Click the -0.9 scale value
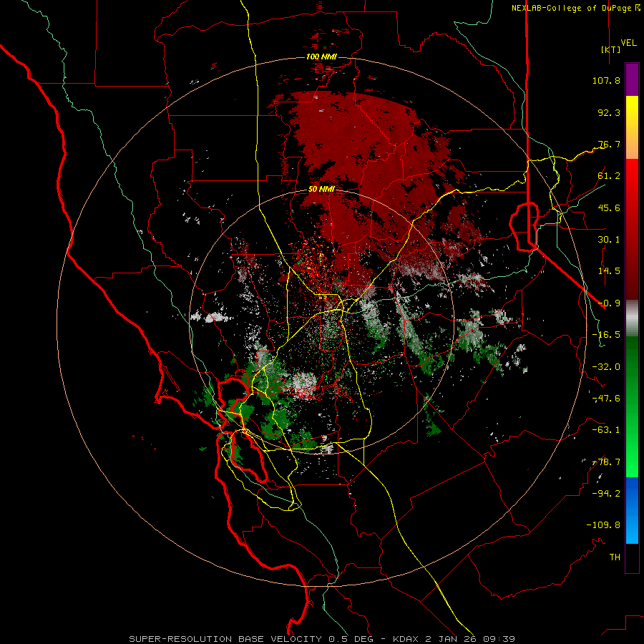Screen dimensions: 644x644 (609, 303)
